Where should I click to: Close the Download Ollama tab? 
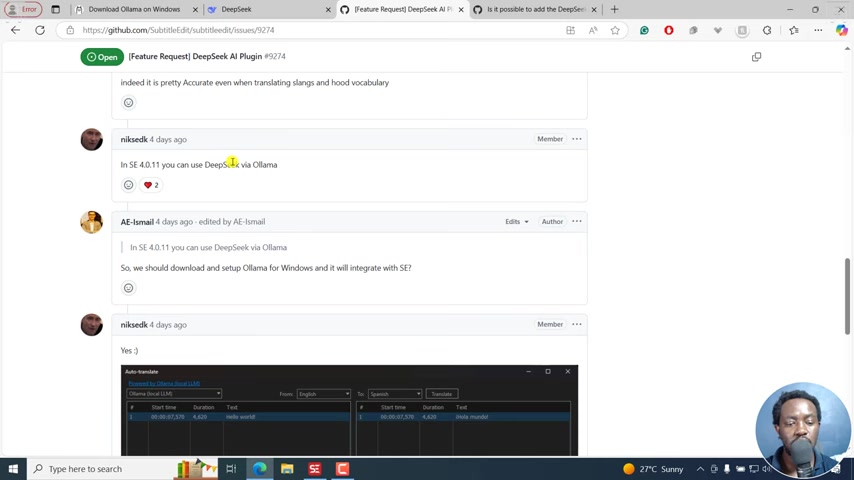195,10
